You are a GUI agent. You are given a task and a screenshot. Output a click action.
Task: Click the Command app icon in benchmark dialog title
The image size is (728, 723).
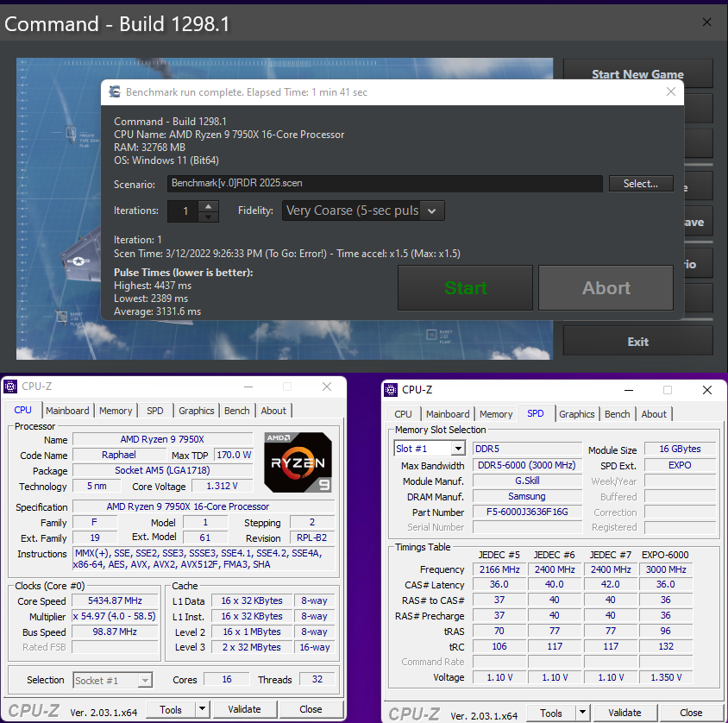[x=115, y=92]
